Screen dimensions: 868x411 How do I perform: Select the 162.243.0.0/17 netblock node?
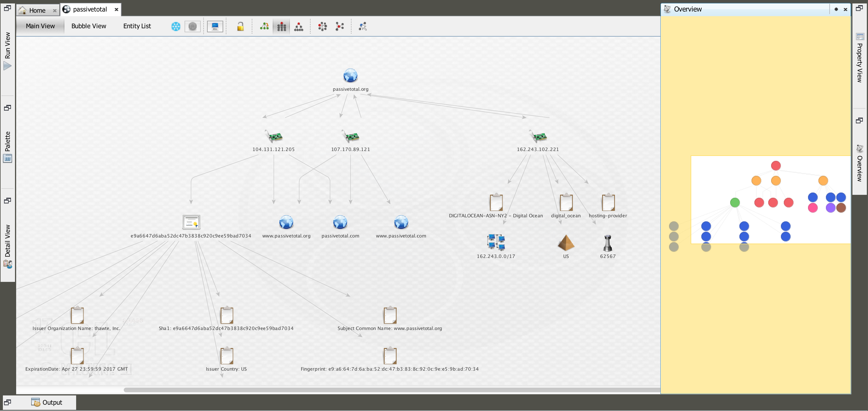[x=496, y=247]
